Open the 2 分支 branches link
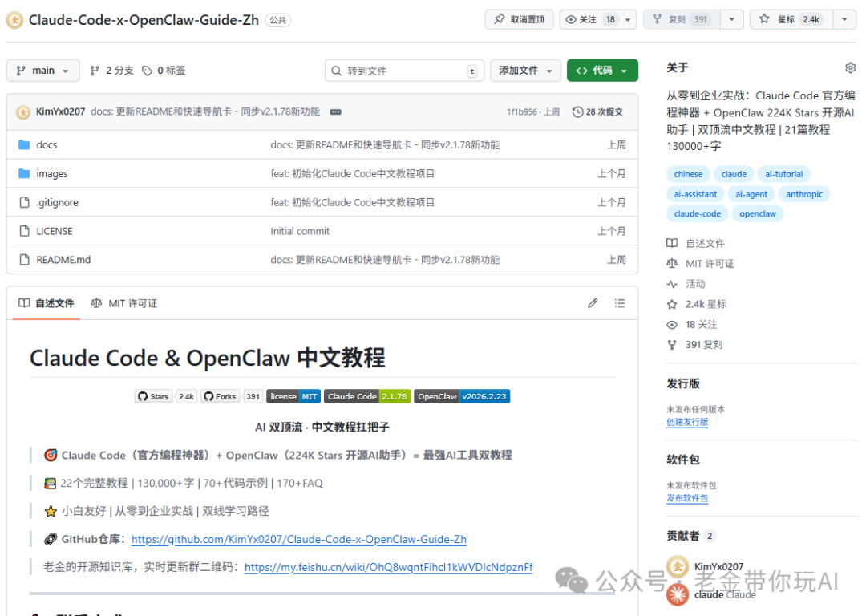Image resolution: width=866 pixels, height=616 pixels. pyautogui.click(x=112, y=70)
